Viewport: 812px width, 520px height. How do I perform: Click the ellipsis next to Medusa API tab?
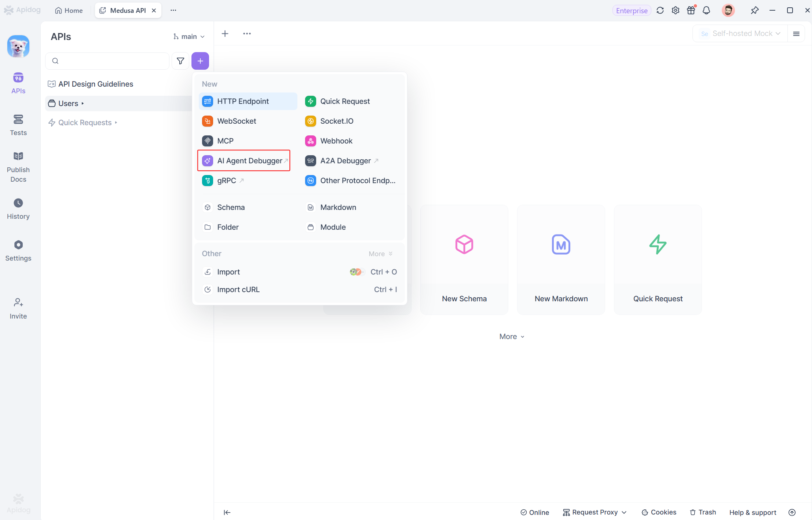(x=173, y=10)
